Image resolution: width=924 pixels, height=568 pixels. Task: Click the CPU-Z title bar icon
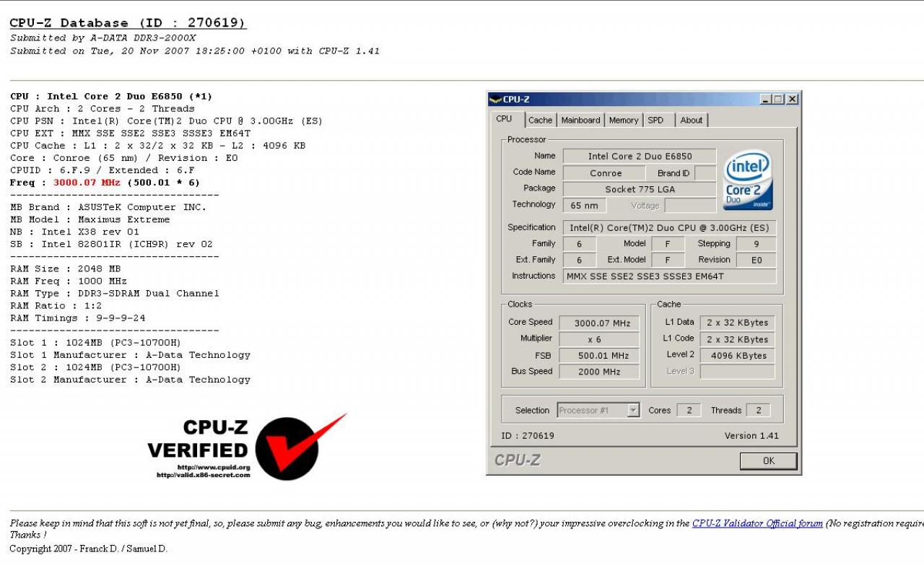[x=495, y=100]
